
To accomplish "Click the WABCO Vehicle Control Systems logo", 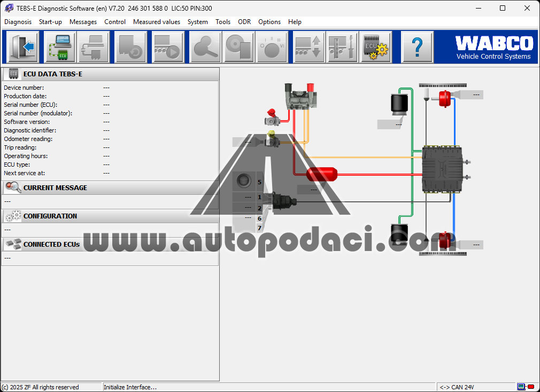I will click(494, 48).
